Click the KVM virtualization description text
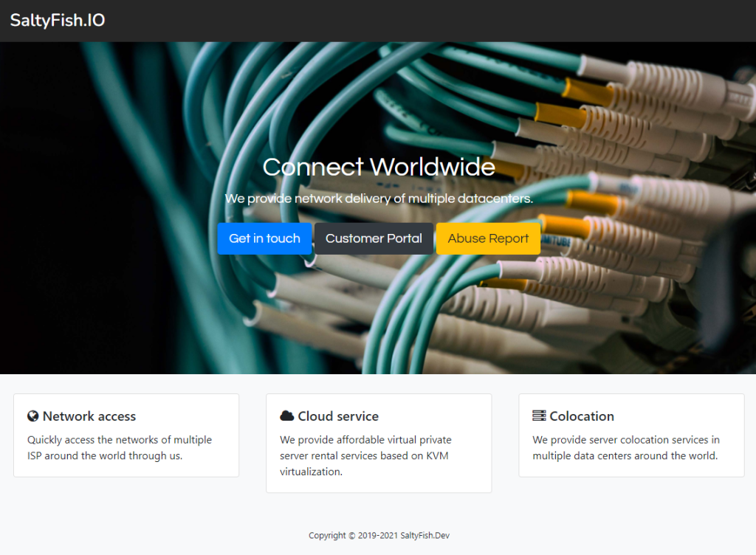The height and width of the screenshot is (555, 756). pyautogui.click(x=365, y=456)
